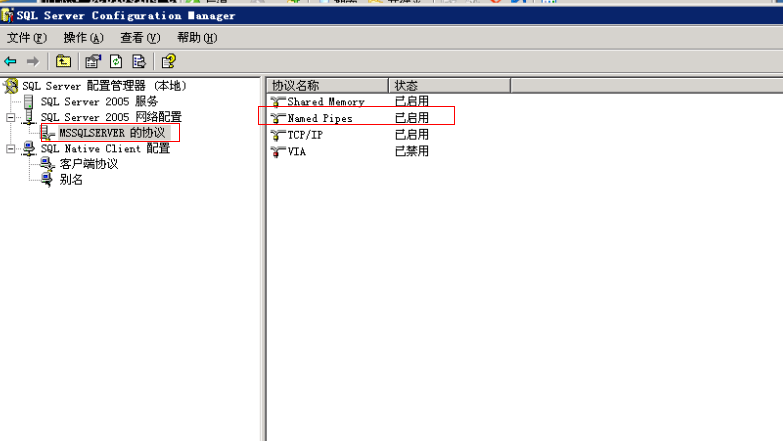This screenshot has width=783, height=441.
Task: Select the Shared Memory protocol row
Action: point(326,101)
